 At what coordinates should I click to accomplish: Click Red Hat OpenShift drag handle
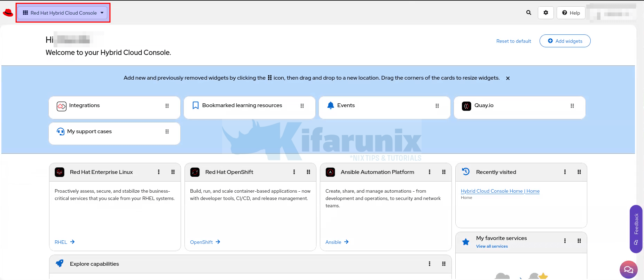tap(308, 172)
